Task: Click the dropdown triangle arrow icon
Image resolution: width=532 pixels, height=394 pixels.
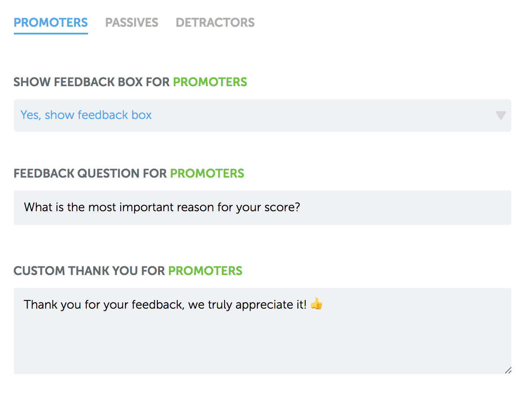Action: 501,116
